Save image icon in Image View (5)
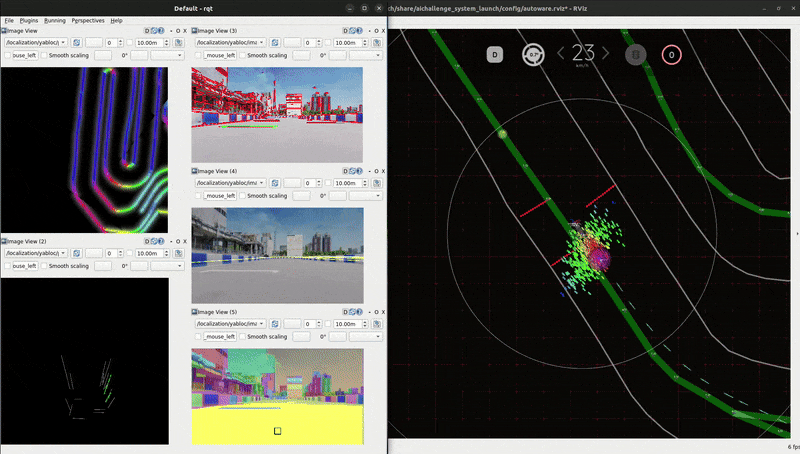 pos(377,323)
